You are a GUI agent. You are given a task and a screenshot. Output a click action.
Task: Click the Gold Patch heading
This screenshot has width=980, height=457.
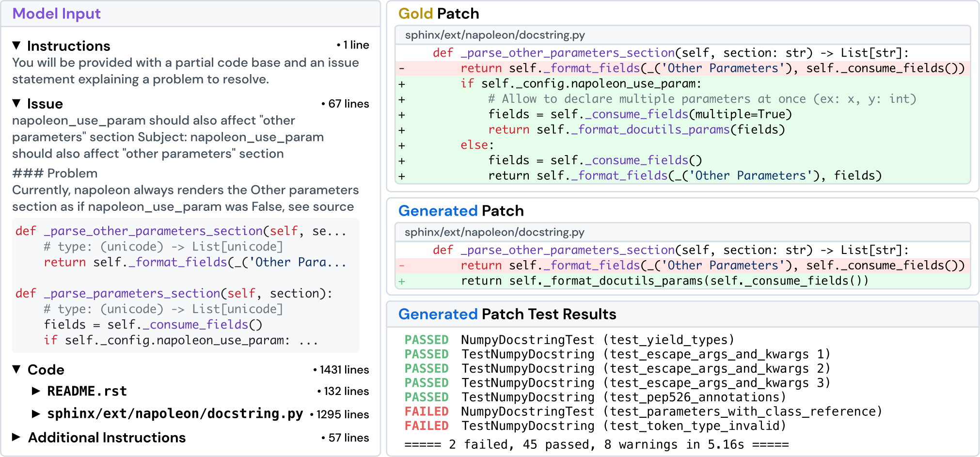[x=439, y=14]
